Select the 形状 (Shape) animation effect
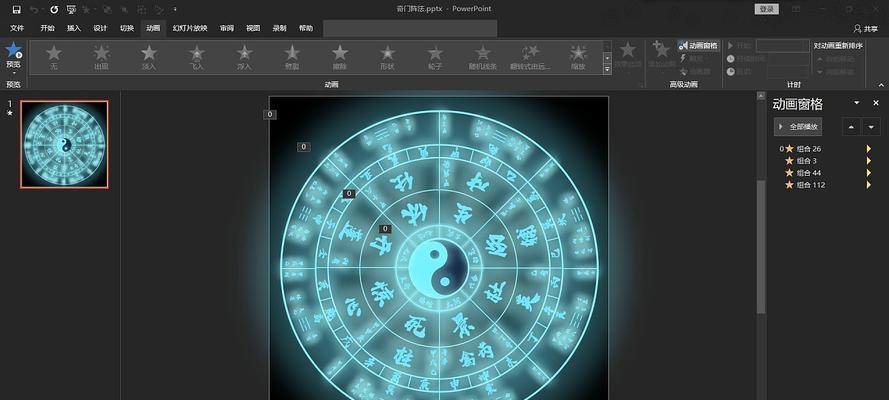This screenshot has height=400, width=889. (387, 57)
